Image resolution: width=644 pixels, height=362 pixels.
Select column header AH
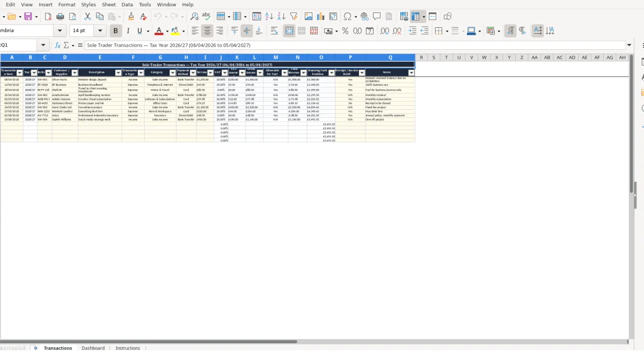(x=623, y=57)
